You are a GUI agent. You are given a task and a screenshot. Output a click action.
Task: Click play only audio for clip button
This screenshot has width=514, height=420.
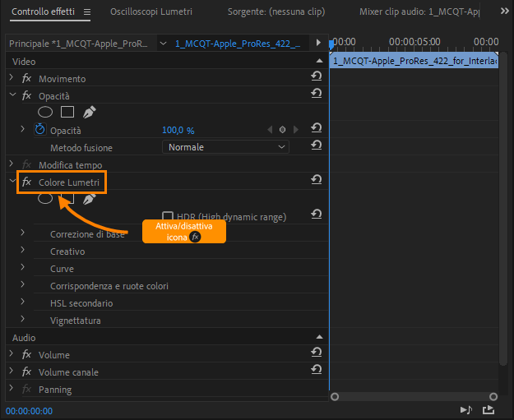[466, 409]
